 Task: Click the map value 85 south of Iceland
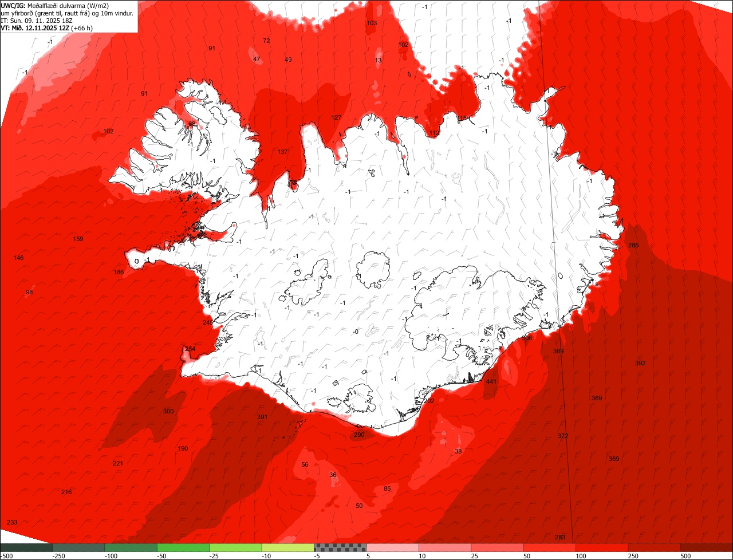click(387, 488)
